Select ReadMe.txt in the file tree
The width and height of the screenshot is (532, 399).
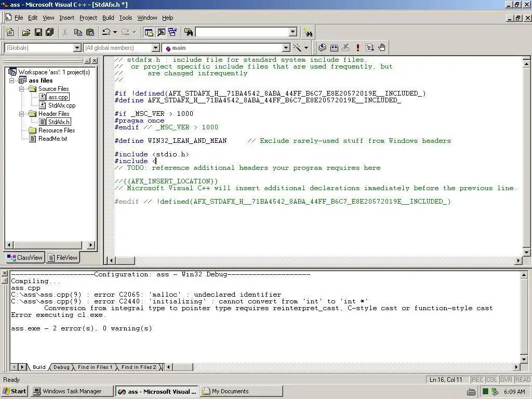point(52,139)
